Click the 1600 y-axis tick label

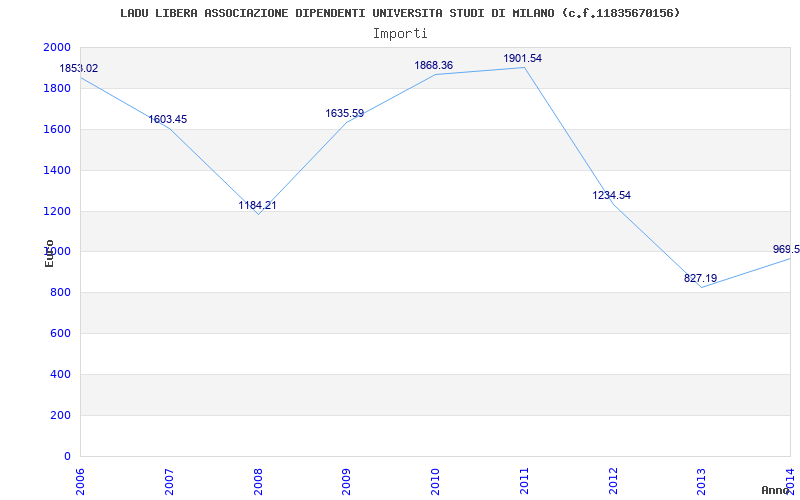point(57,129)
